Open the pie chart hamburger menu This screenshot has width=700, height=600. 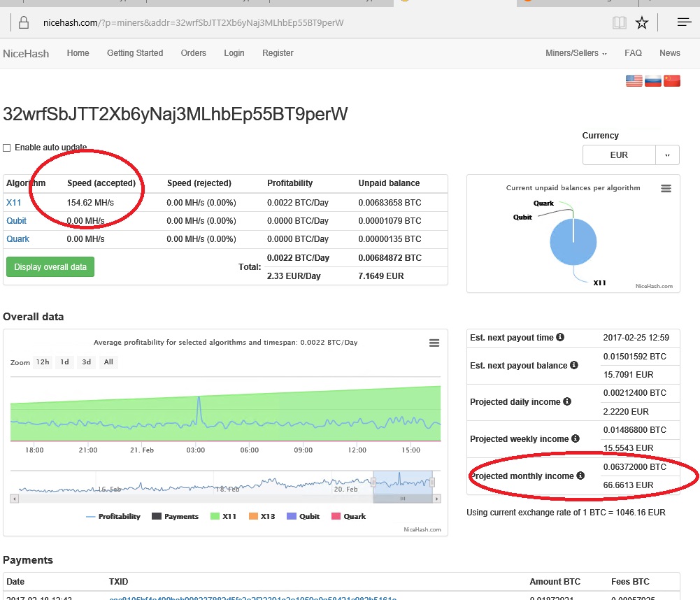click(x=666, y=188)
